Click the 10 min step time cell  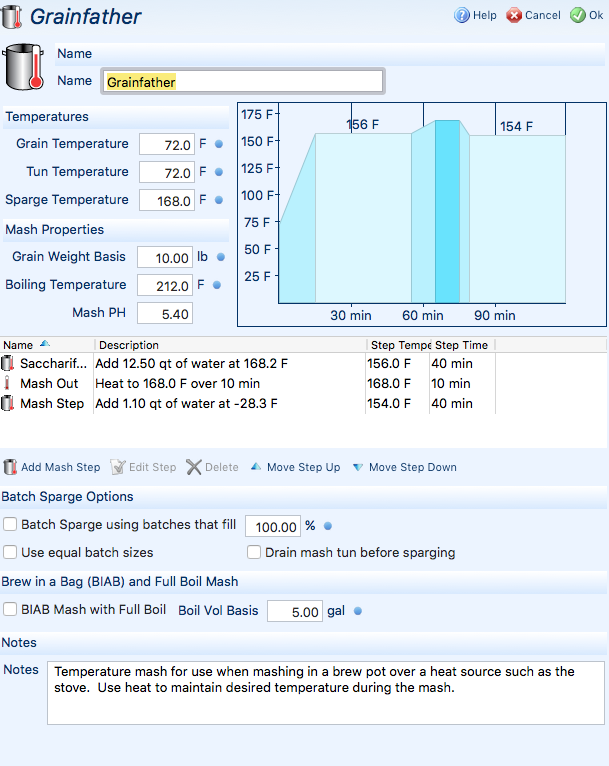tap(451, 383)
